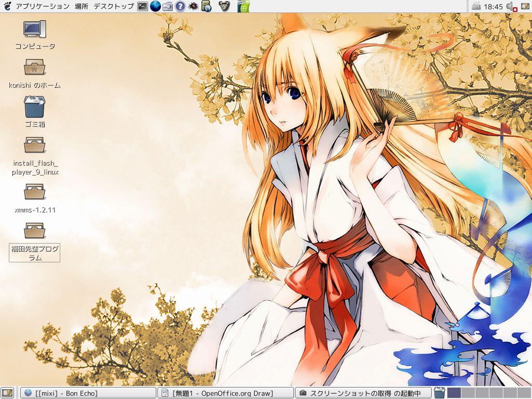Image resolution: width=532 pixels, height=399 pixels.
Task: Select the install_flash_player_9_linux folder
Action: click(x=35, y=145)
